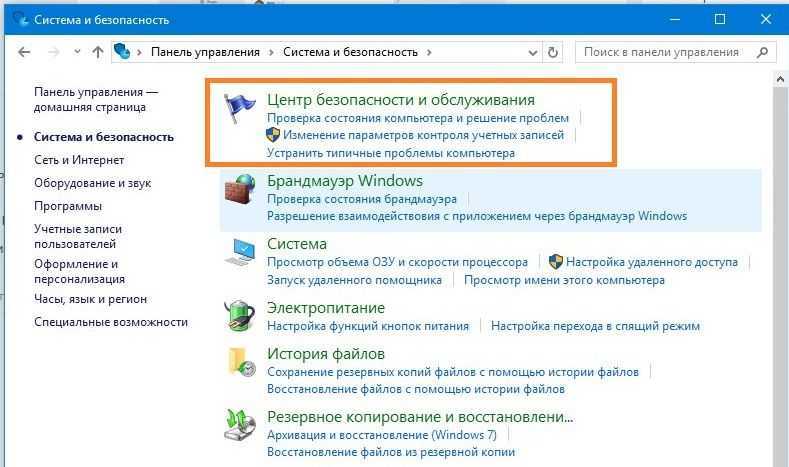Screen dimensions: 789x467
Task: Open История файлов heading link
Action: (x=326, y=354)
